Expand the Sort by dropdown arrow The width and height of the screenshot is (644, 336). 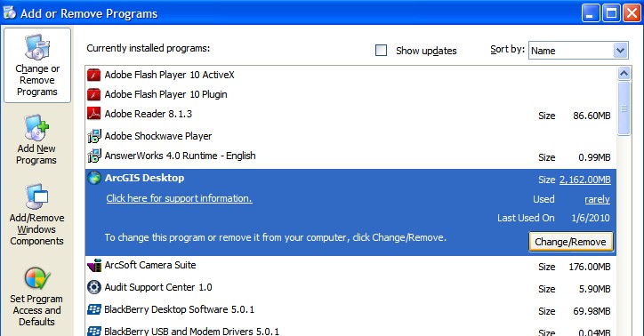coord(620,51)
